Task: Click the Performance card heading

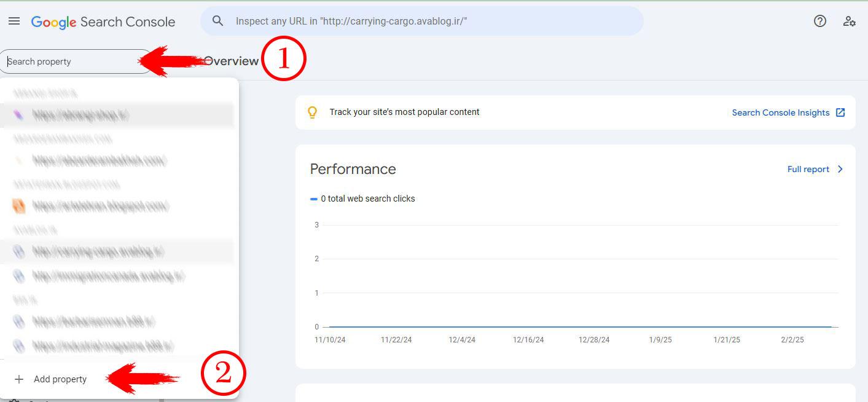Action: (353, 169)
